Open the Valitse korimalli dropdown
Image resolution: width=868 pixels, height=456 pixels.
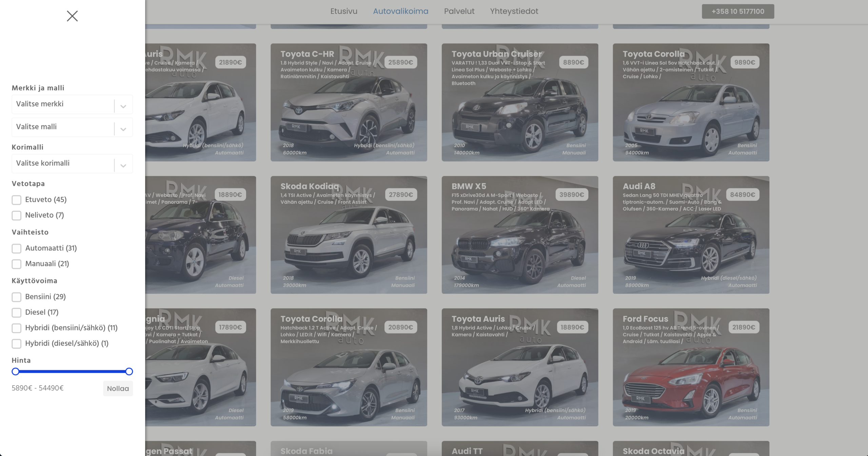pos(72,163)
